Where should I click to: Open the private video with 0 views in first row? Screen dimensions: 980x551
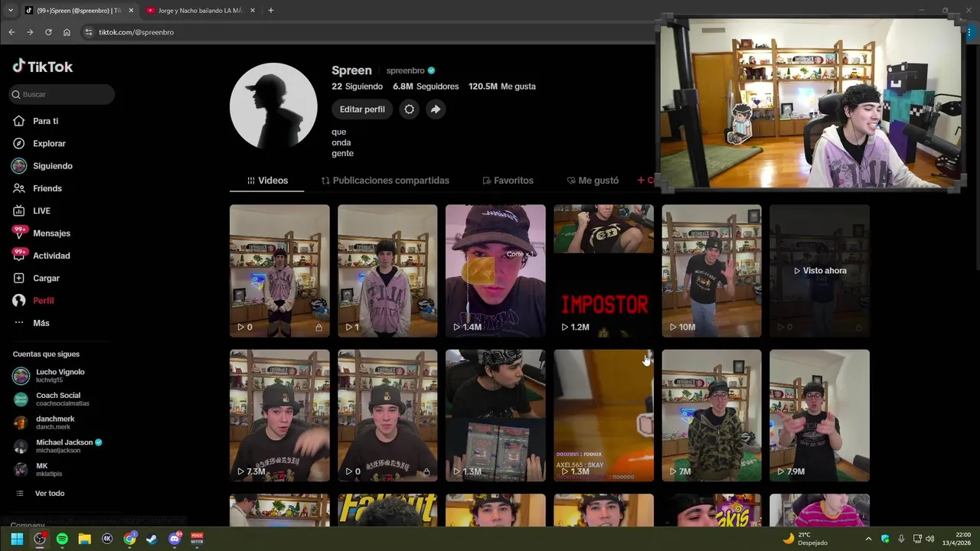279,271
